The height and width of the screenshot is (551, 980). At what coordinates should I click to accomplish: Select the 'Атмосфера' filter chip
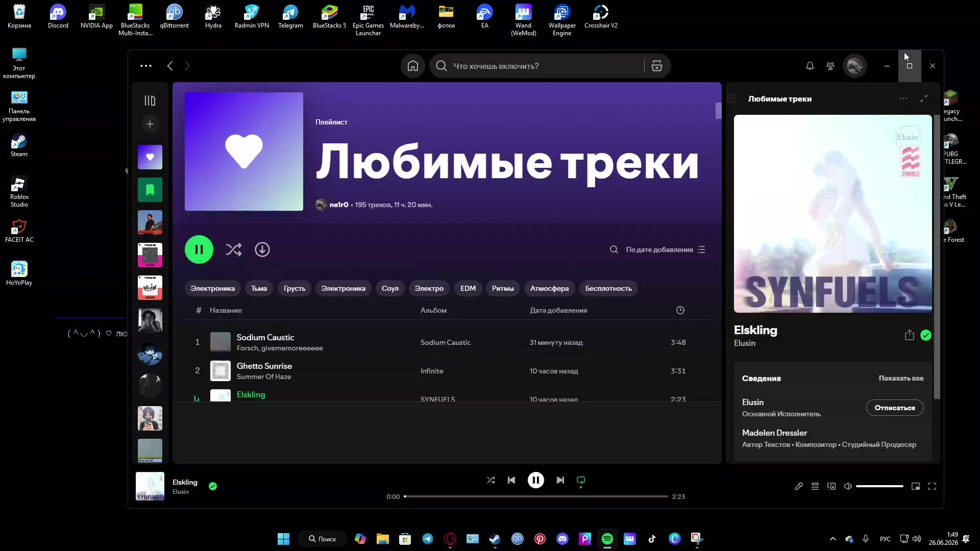pyautogui.click(x=549, y=288)
